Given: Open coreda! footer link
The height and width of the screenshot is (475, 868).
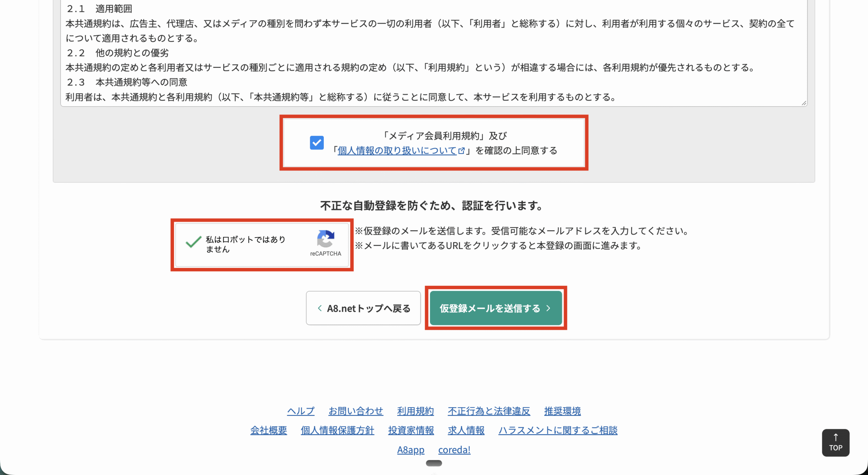Looking at the screenshot, I should pos(454,450).
